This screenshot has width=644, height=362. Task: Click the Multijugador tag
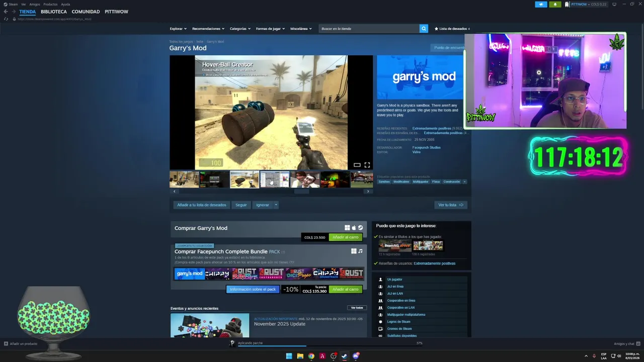click(x=421, y=182)
